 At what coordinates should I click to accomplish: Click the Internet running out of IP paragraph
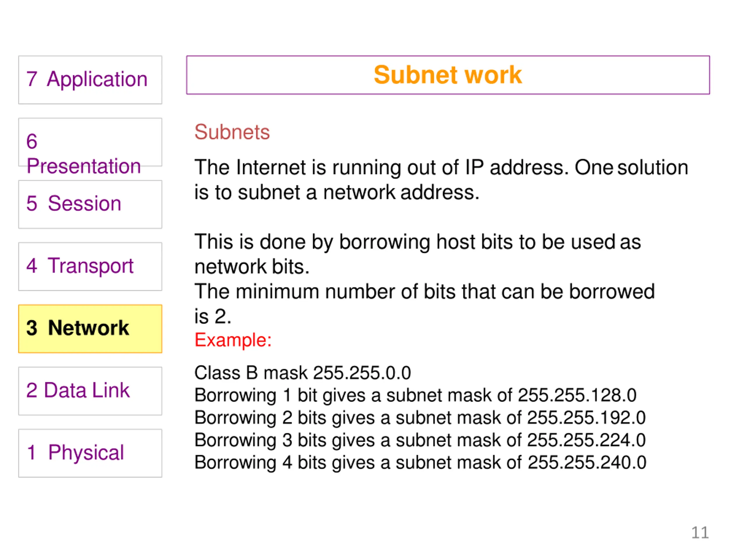tap(441, 180)
